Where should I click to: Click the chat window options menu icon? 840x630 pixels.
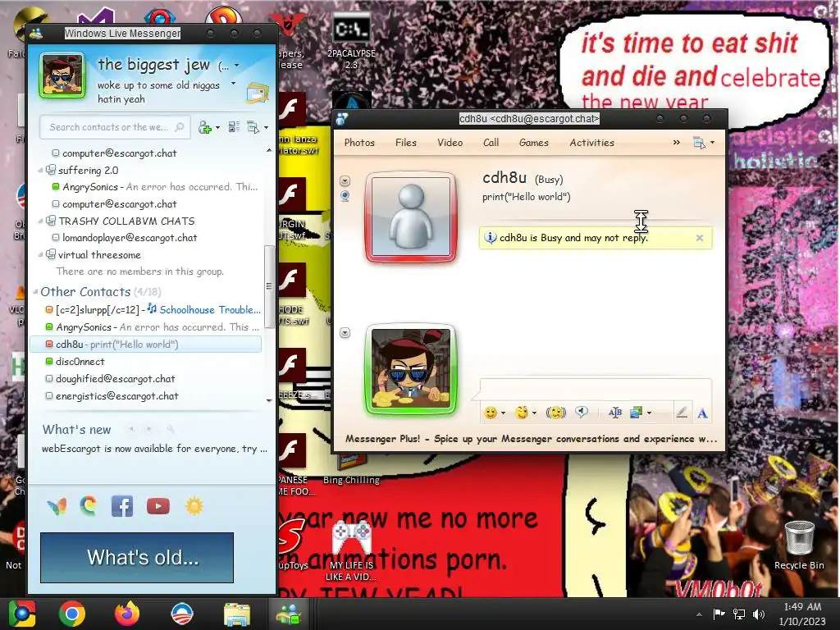tap(699, 143)
